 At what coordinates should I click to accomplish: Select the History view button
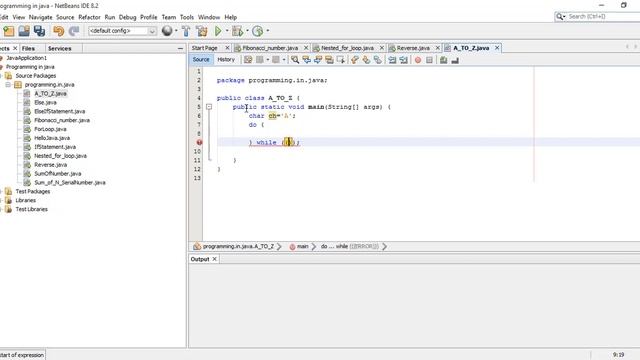click(226, 60)
